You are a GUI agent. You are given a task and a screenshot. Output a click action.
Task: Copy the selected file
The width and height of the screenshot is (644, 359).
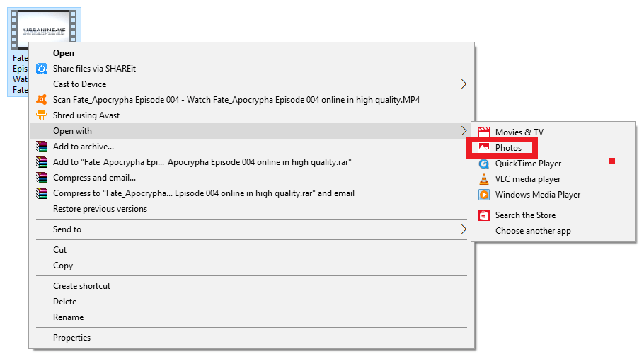tap(63, 266)
